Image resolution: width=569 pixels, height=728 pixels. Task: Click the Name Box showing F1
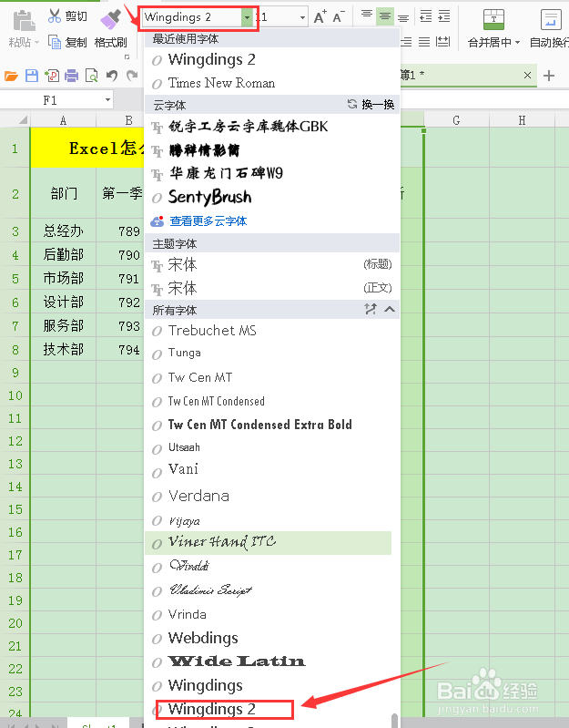(x=50, y=100)
